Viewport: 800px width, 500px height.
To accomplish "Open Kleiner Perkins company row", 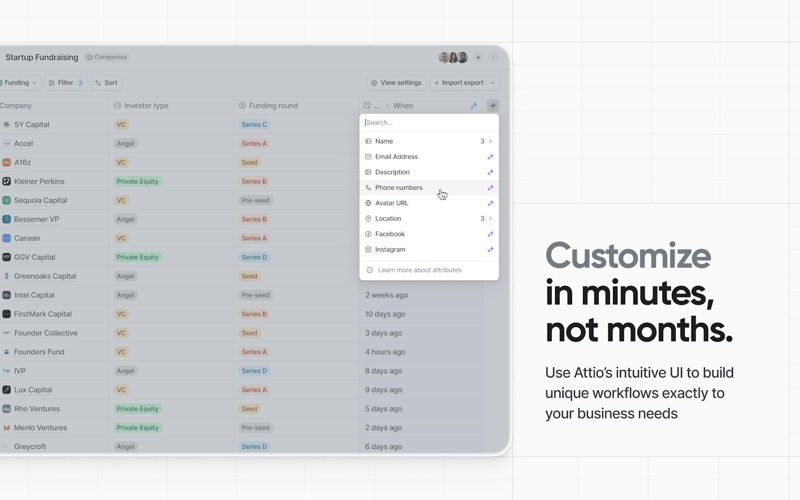I will (x=39, y=181).
